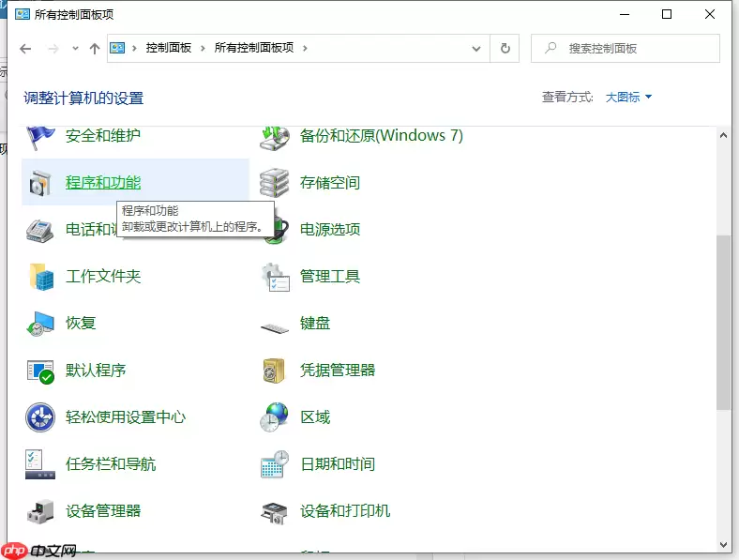Viewport: 739px width, 560px height.
Task: Expand chevron after 所有控制面板项 breadcrumb
Action: [305, 48]
